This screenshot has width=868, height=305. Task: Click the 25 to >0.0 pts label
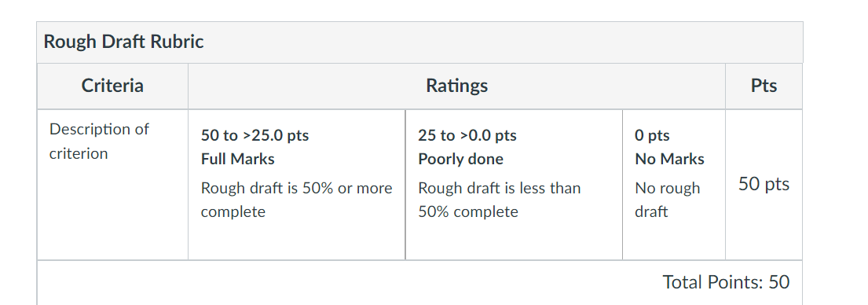(x=467, y=136)
